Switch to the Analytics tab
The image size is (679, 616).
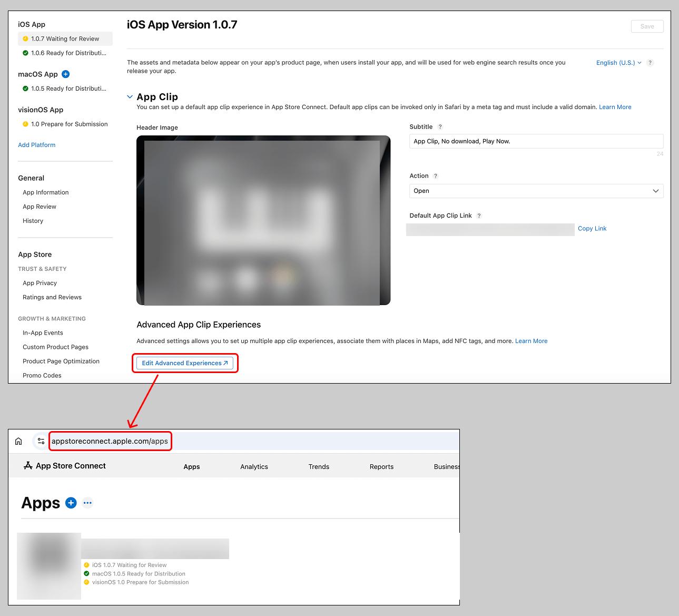254,467
